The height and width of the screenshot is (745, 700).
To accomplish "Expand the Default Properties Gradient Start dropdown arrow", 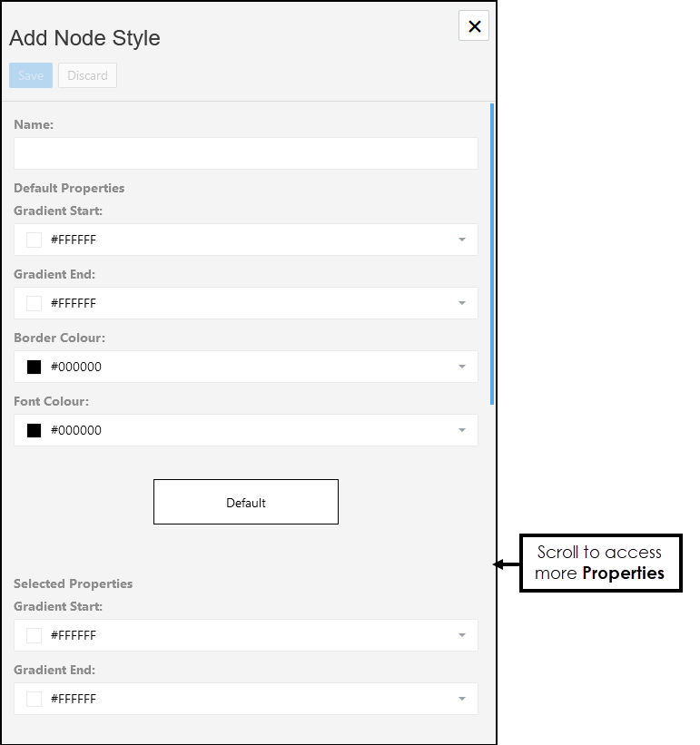I will [461, 240].
